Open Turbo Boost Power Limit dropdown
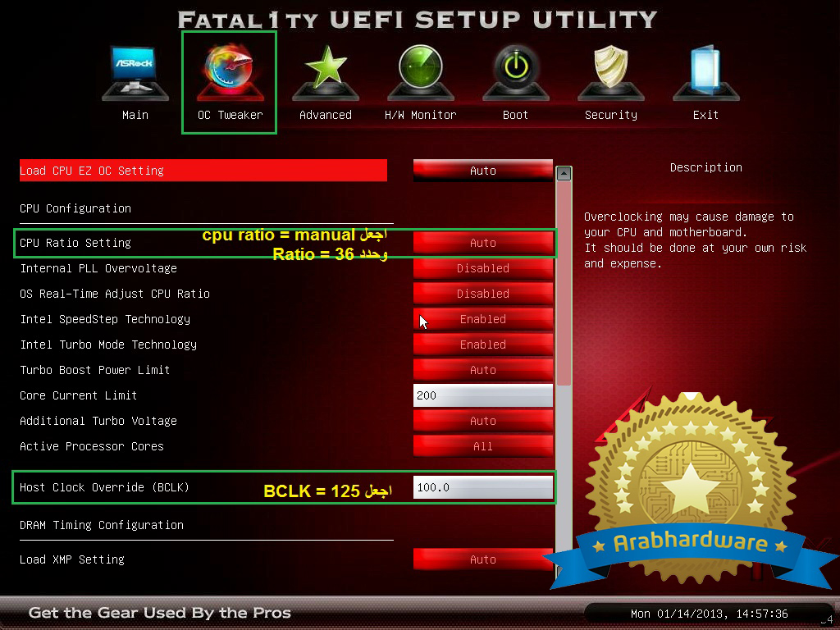 pyautogui.click(x=482, y=370)
